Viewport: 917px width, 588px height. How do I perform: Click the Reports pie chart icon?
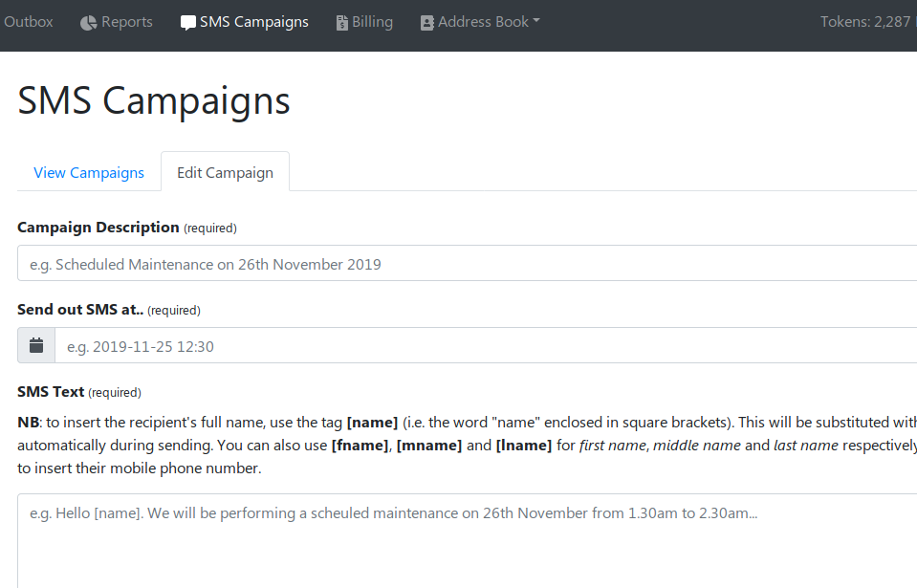tap(88, 23)
